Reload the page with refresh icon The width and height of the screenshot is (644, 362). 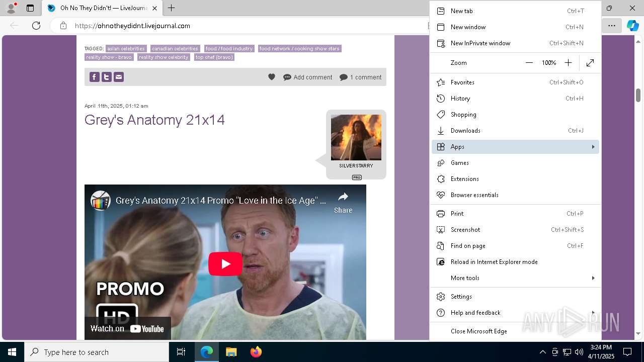pyautogui.click(x=36, y=26)
